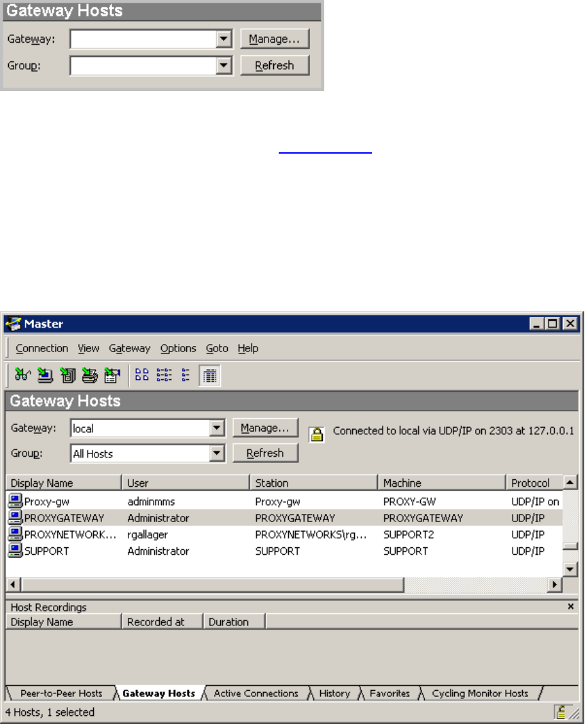Click the padlock security status icon

(317, 434)
